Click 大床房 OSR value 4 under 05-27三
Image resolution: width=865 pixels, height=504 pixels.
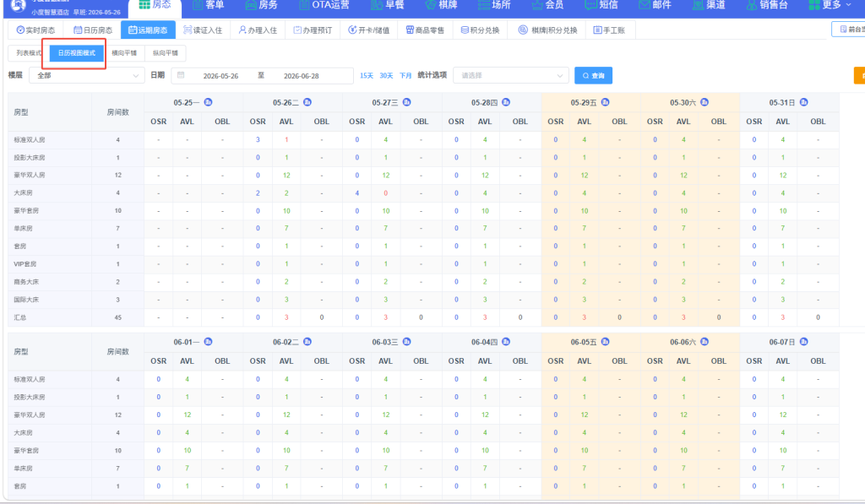[357, 193]
